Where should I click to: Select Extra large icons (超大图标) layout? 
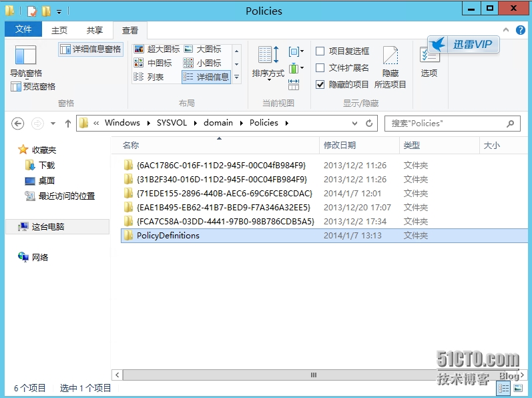[156, 49]
